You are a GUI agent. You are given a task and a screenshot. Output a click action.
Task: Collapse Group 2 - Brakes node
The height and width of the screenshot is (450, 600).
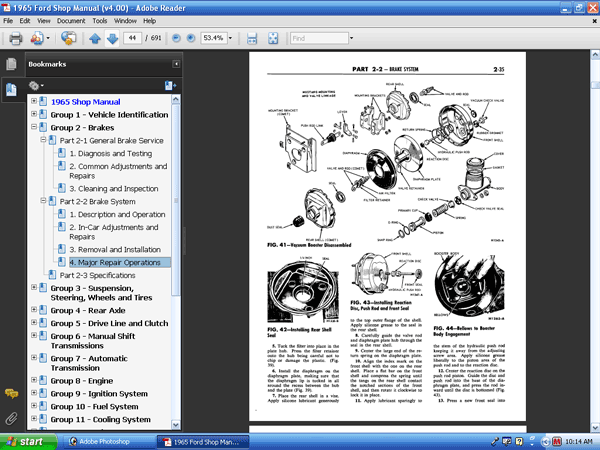34,127
